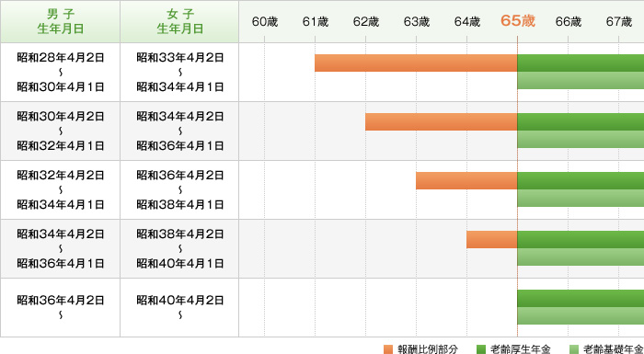The image size is (644, 354).
Task: Click dark green bar in 昭和28年 row
Action: pos(581,63)
